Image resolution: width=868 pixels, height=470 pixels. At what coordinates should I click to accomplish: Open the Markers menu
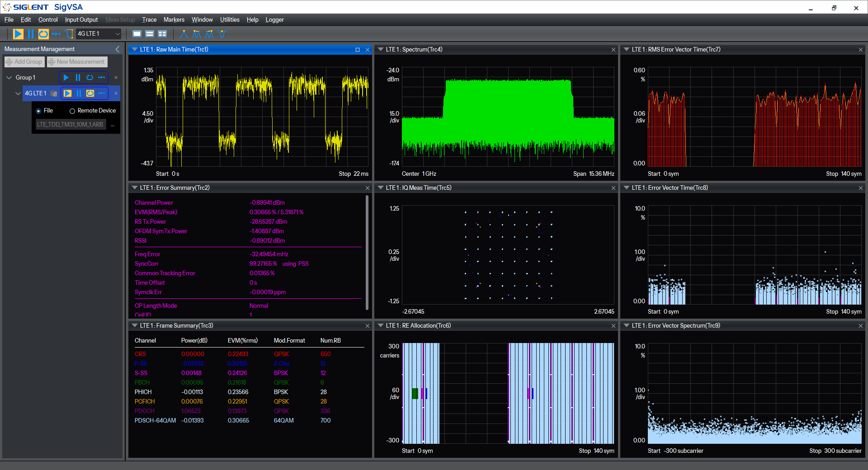174,20
